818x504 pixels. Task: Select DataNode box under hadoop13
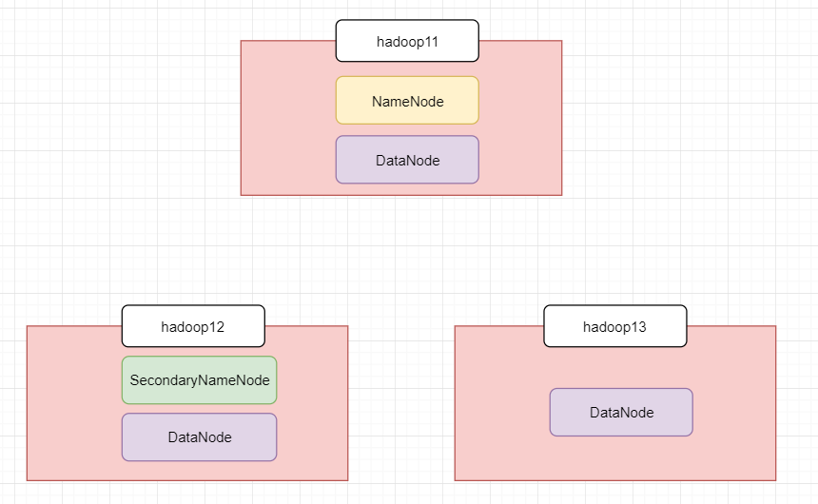coord(621,412)
